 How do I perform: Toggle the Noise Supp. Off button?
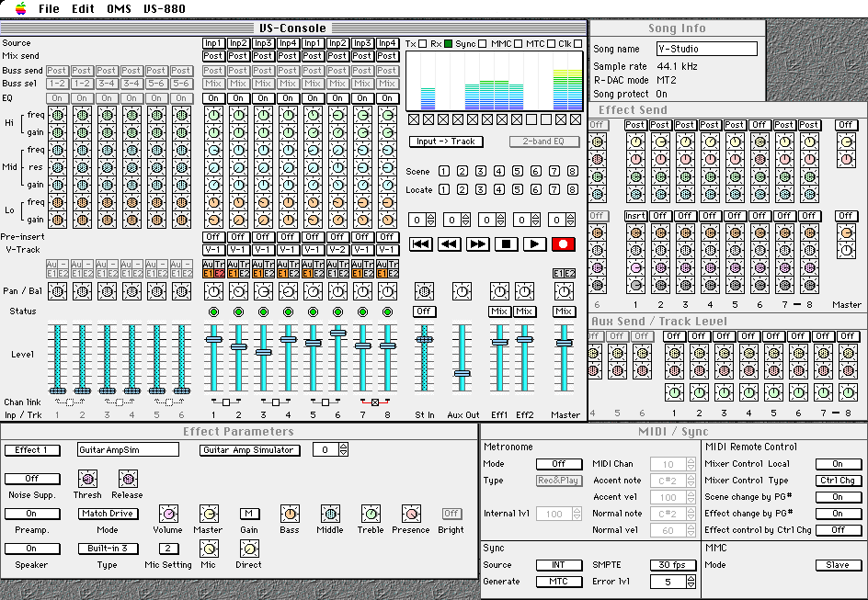coord(32,479)
